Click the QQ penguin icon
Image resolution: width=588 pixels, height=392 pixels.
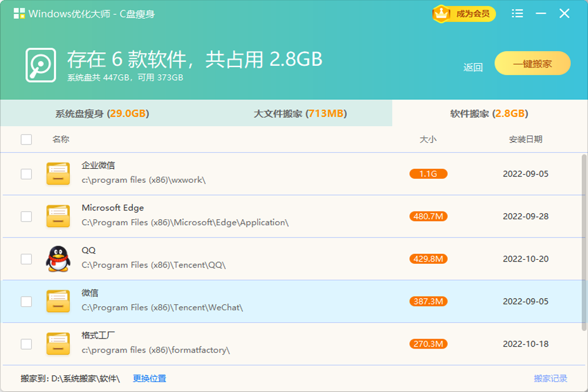click(58, 259)
